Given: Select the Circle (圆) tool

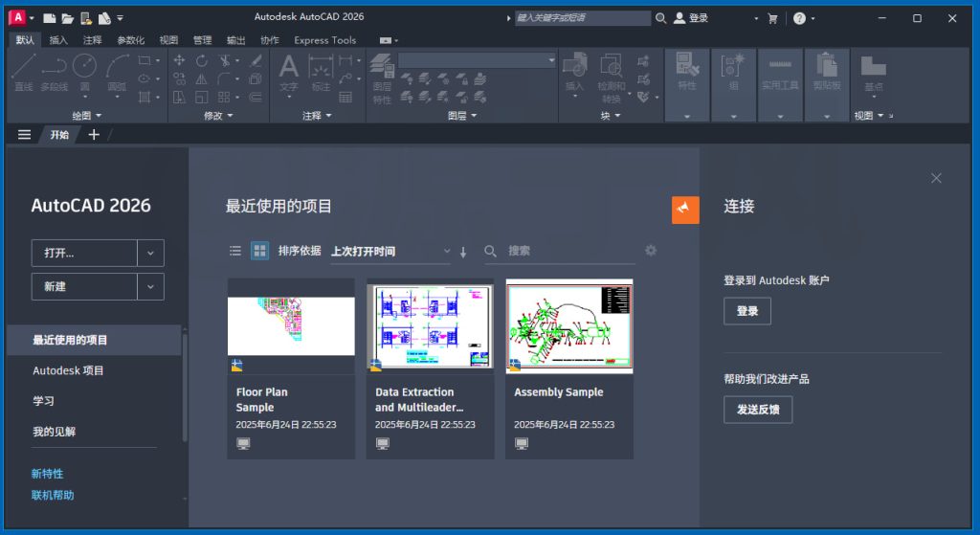Looking at the screenshot, I should click(84, 72).
